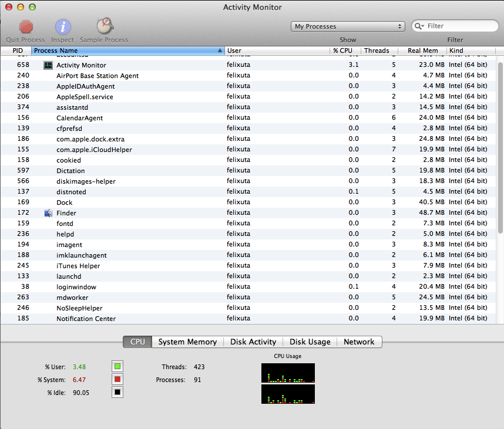The width and height of the screenshot is (504, 429).
Task: Sort by % CPU column header
Action: point(345,50)
